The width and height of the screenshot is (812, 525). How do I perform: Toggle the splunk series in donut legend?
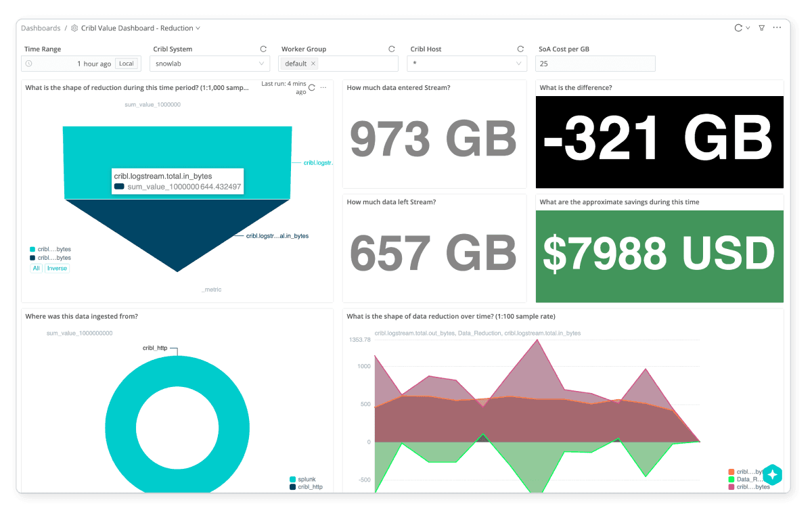pyautogui.click(x=304, y=479)
